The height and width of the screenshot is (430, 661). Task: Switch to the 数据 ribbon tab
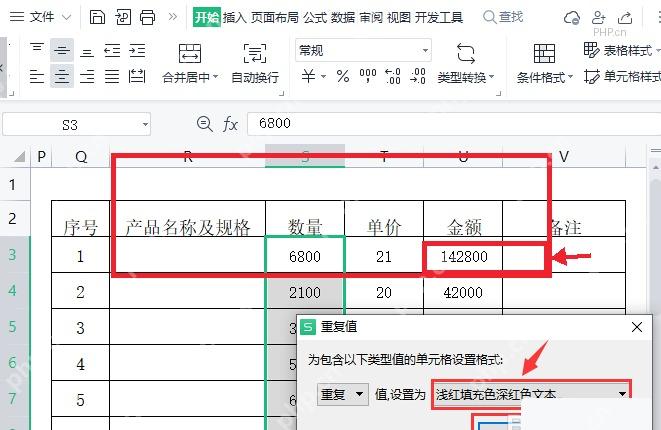click(343, 17)
